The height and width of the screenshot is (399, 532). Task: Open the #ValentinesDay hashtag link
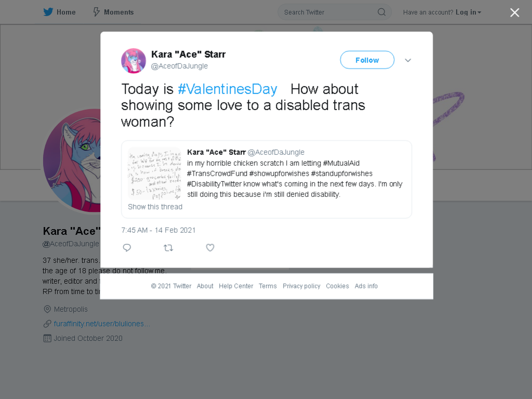click(x=228, y=89)
